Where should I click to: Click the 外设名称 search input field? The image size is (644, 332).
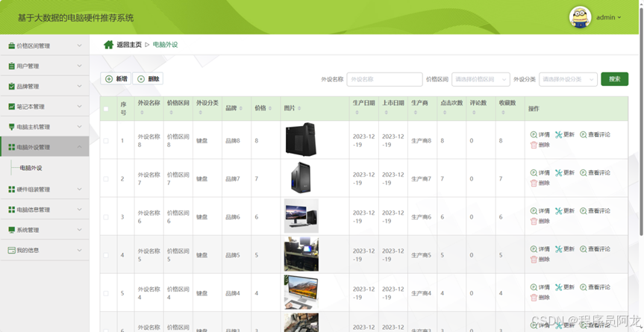[384, 79]
